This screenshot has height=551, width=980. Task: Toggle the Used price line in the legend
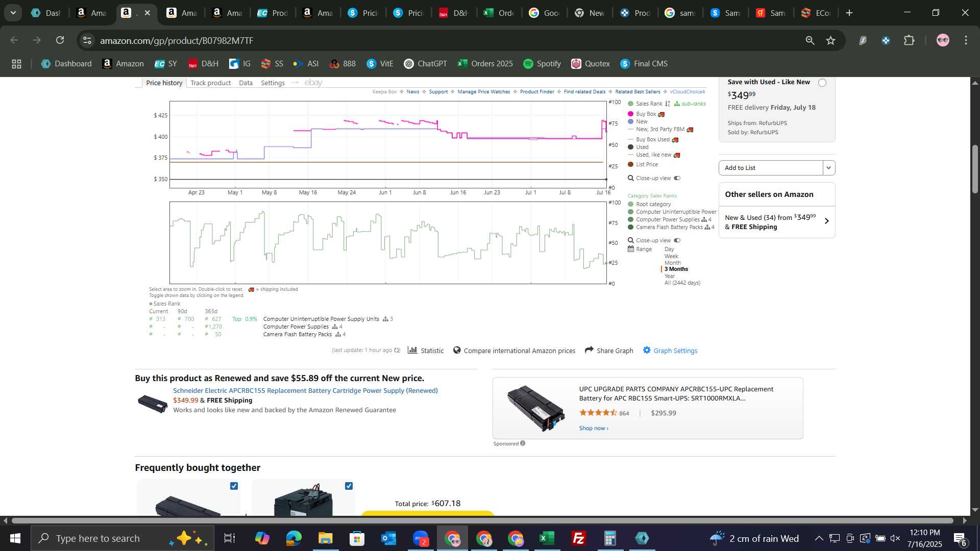(x=638, y=147)
